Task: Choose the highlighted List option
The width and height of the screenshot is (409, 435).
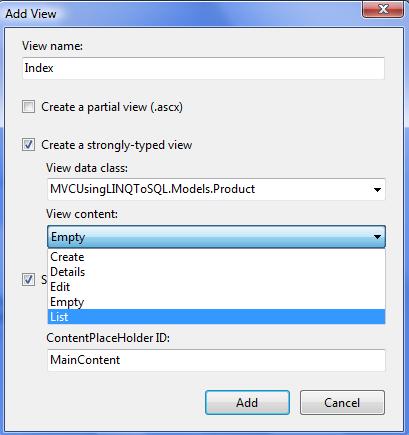Action: [216, 317]
